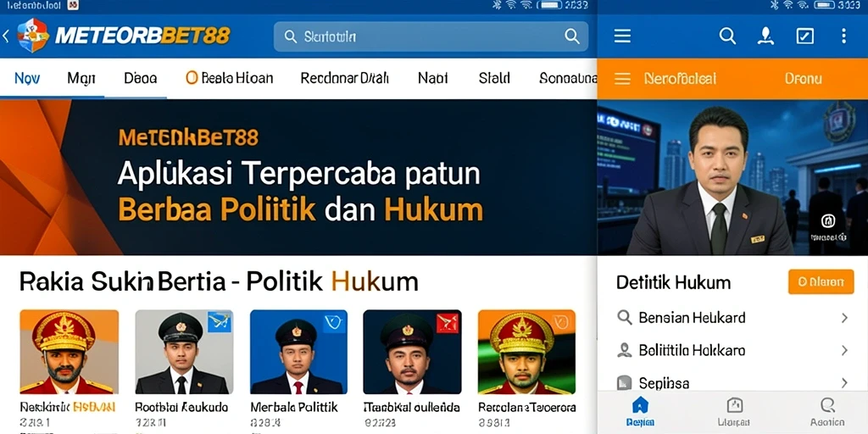Click the MeteorBet88 hero banner
This screenshot has width=868, height=434.
[x=298, y=177]
